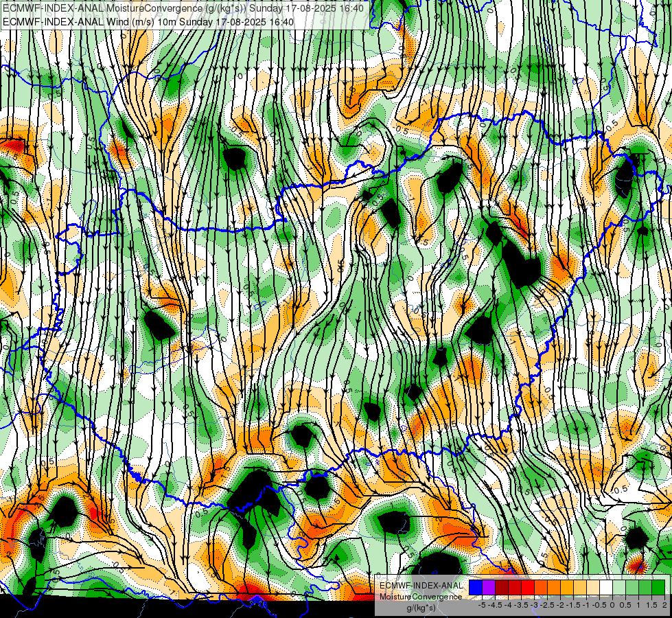Click the darkest green legend swatch before 2

click(x=658, y=588)
